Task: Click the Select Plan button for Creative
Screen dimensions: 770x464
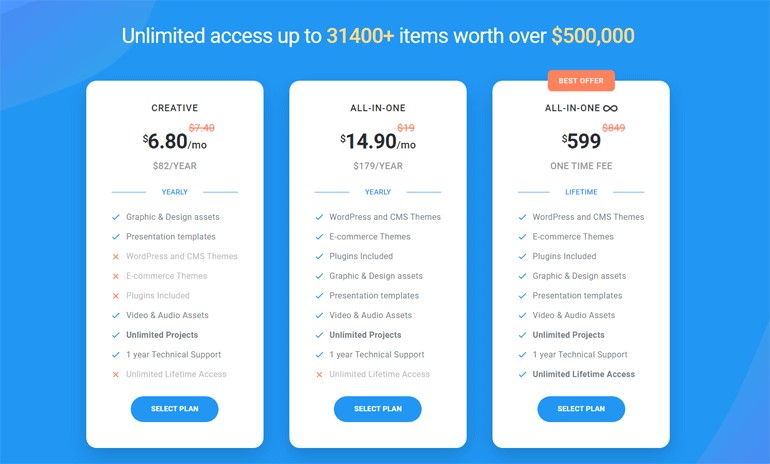Action: point(174,408)
